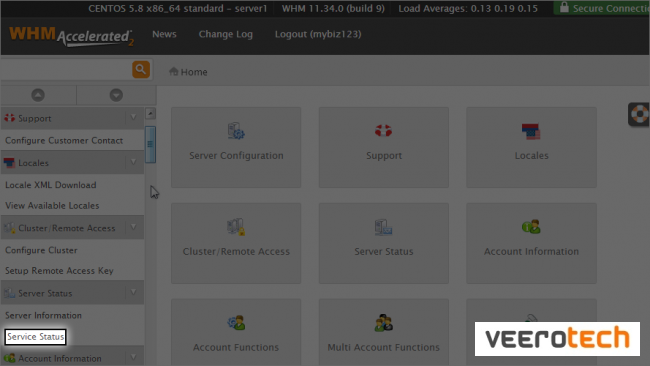Click the Secure Connection lock icon

click(564, 7)
